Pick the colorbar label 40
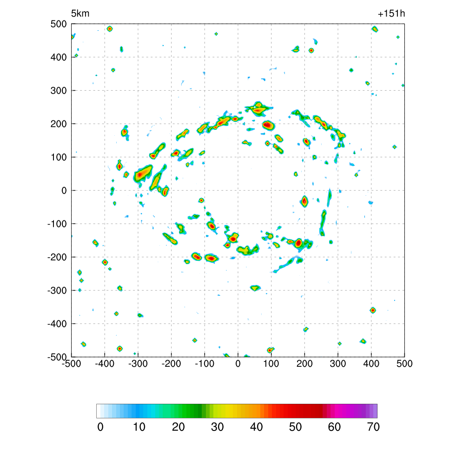 click(257, 427)
